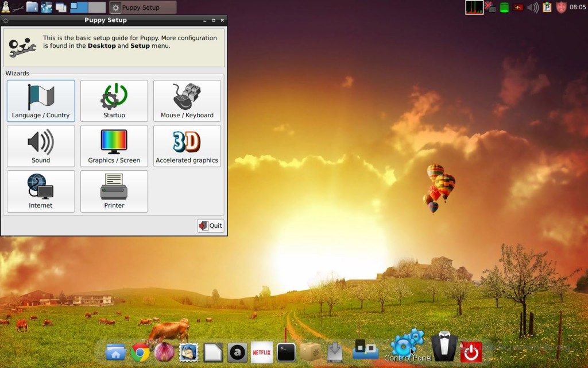Select the Accelerated graphics wizard
588x368 pixels.
tap(187, 146)
